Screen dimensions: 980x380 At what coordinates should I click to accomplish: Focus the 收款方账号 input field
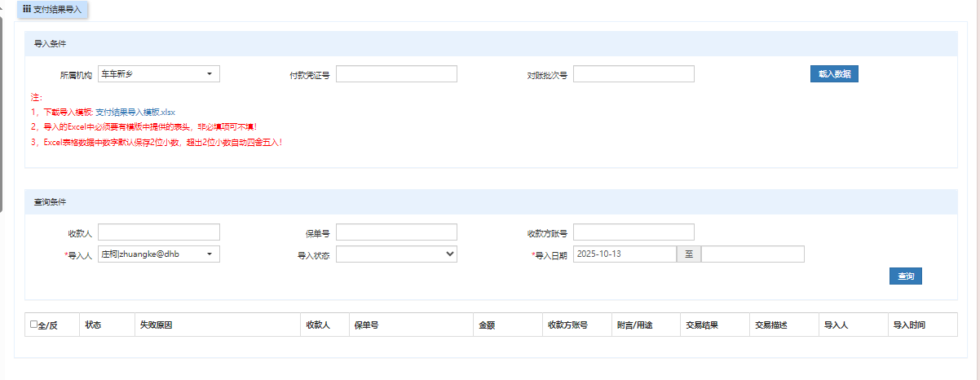click(x=633, y=232)
